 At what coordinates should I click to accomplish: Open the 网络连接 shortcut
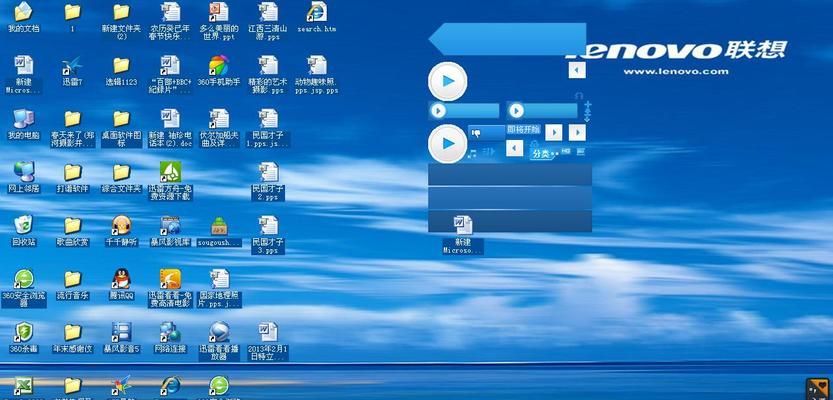170,332
